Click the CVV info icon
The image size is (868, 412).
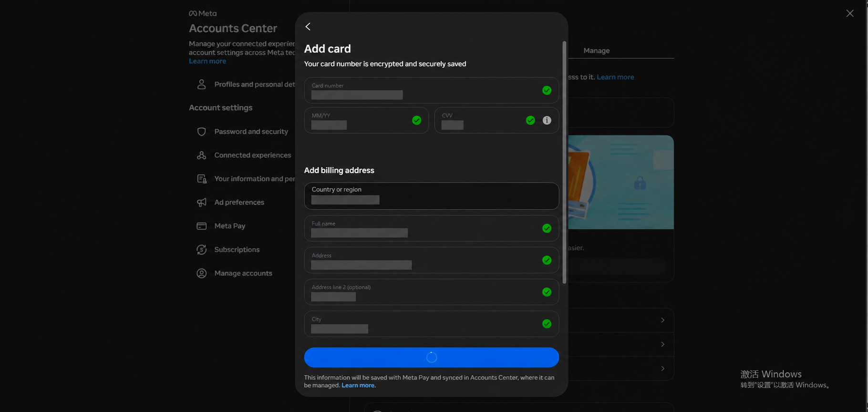point(547,121)
